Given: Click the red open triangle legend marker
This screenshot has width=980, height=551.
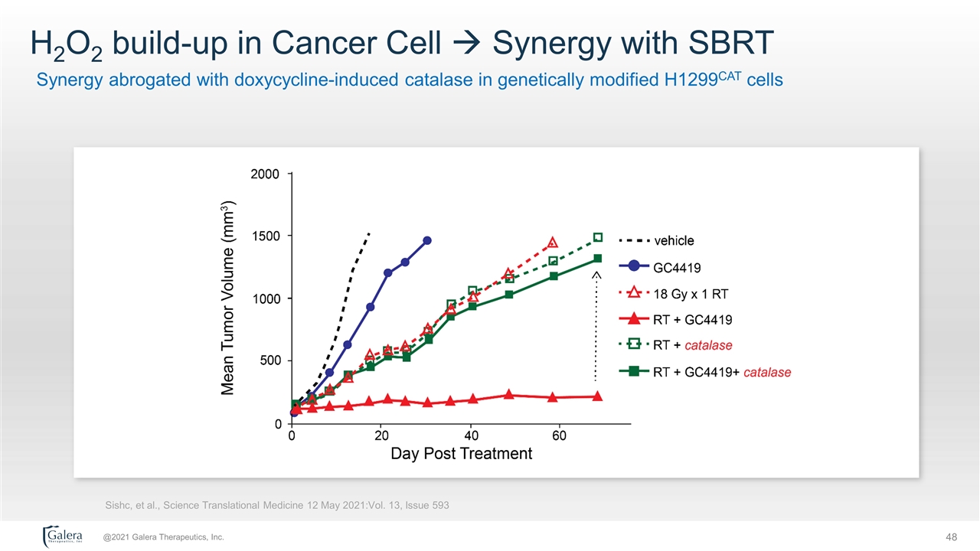Looking at the screenshot, I should pyautogui.click(x=635, y=293).
